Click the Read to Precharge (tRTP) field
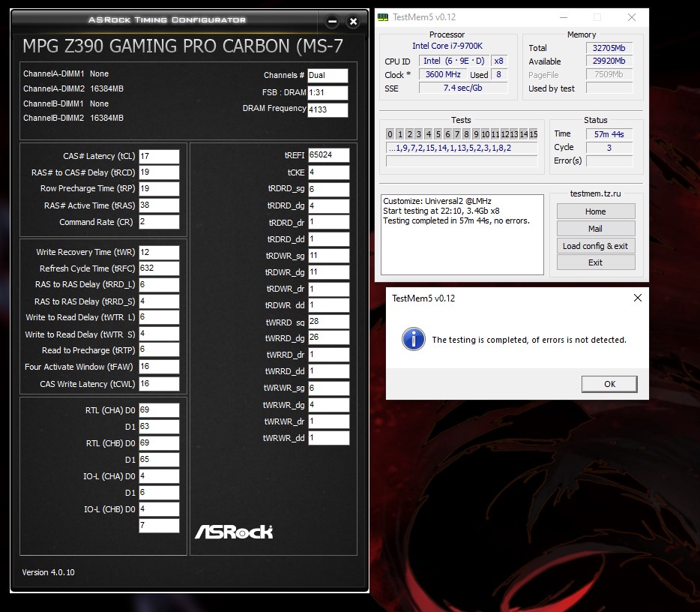 click(x=159, y=349)
